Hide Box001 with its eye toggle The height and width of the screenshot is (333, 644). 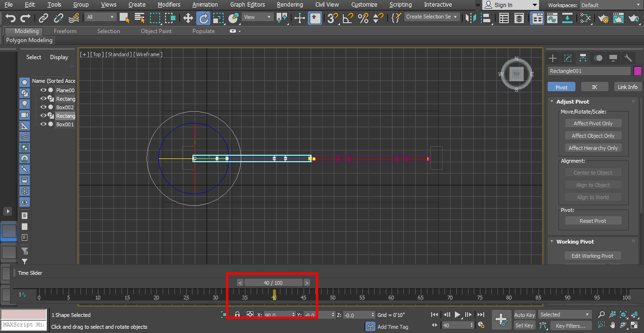(x=43, y=124)
